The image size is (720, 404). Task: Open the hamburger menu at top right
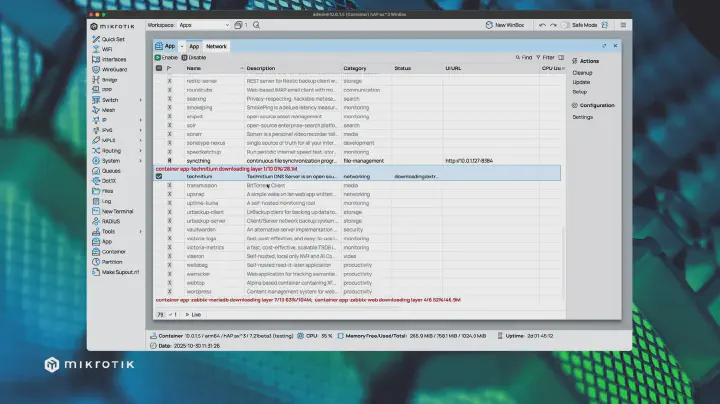click(623, 25)
